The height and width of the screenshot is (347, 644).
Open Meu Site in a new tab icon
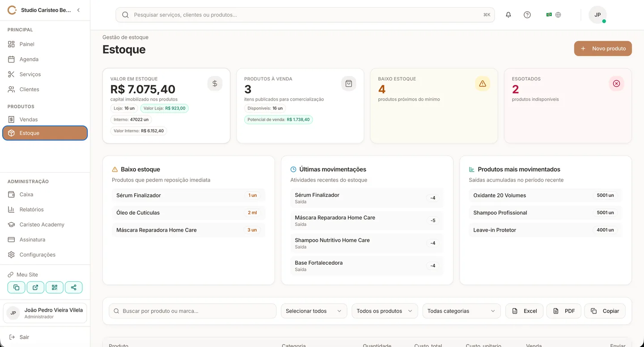(x=35, y=288)
